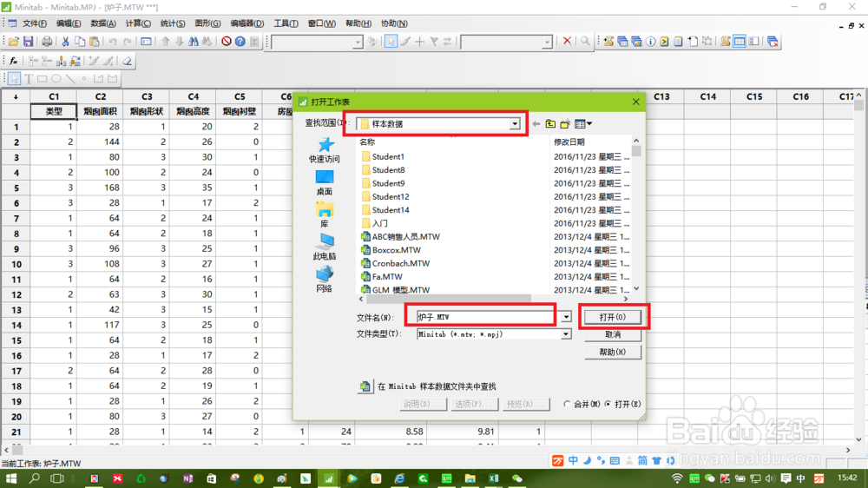Click the Show History prompt icon
Image resolution: width=868 pixels, height=488 pixels.
coord(664,42)
